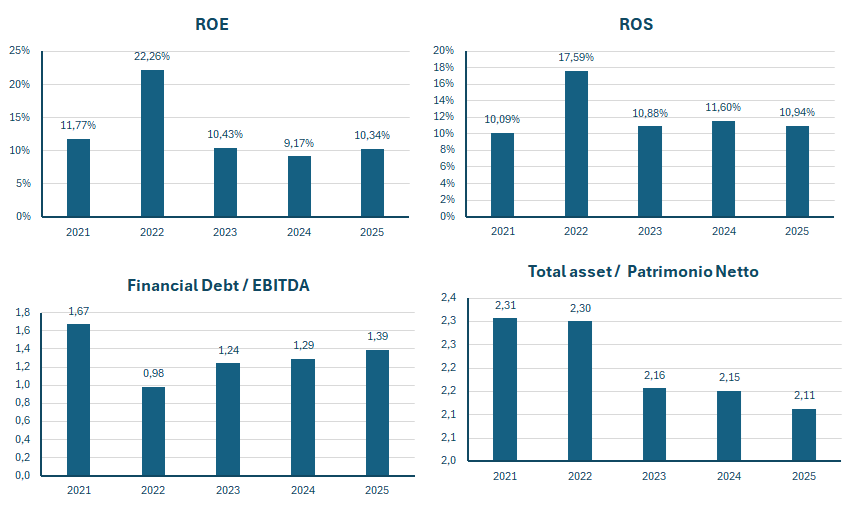Select the 25% axis label in ROE chart

pyautogui.click(x=19, y=51)
